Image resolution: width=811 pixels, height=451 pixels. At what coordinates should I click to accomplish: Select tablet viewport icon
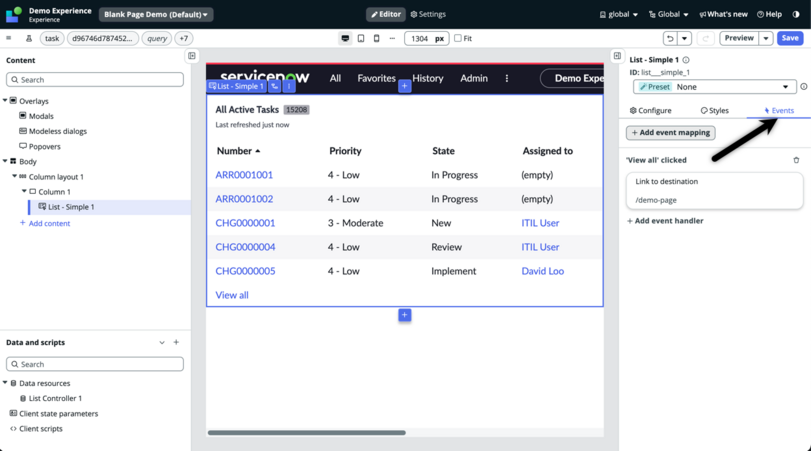point(361,38)
